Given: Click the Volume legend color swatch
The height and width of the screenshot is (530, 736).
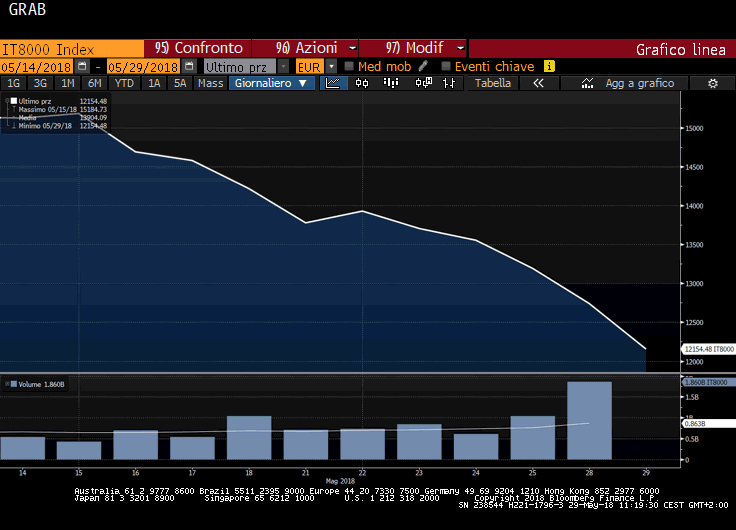Looking at the screenshot, I should pos(12,383).
